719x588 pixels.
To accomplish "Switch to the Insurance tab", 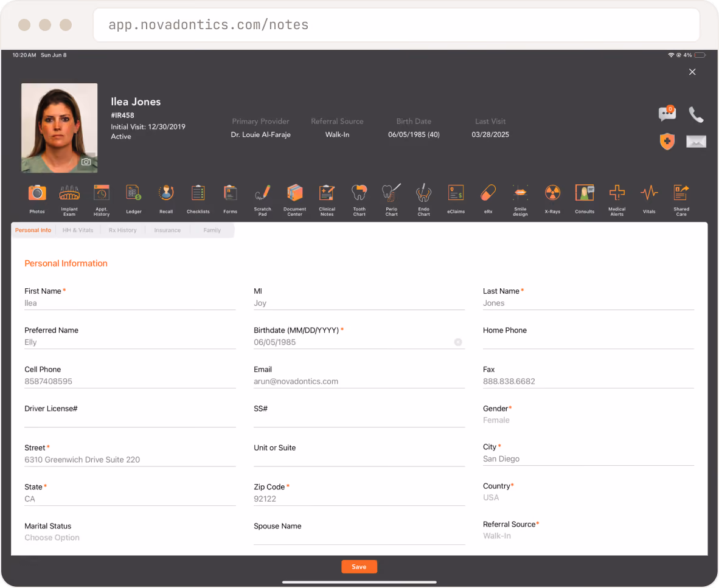I will click(167, 230).
